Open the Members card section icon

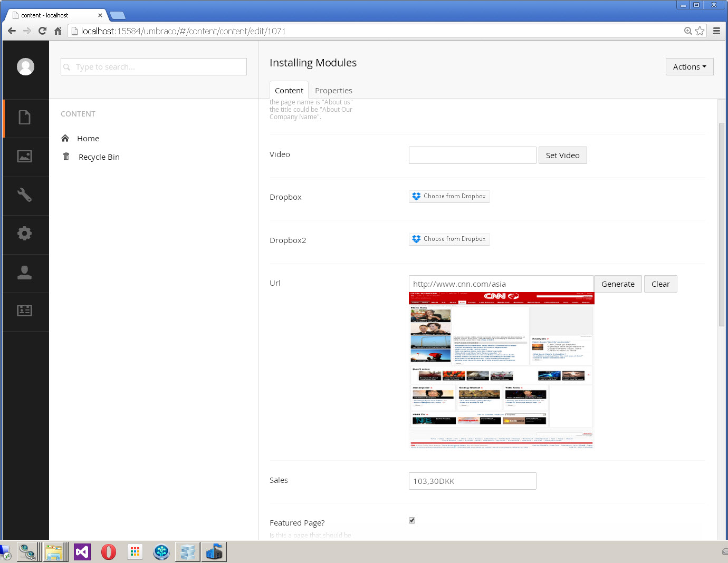point(25,311)
